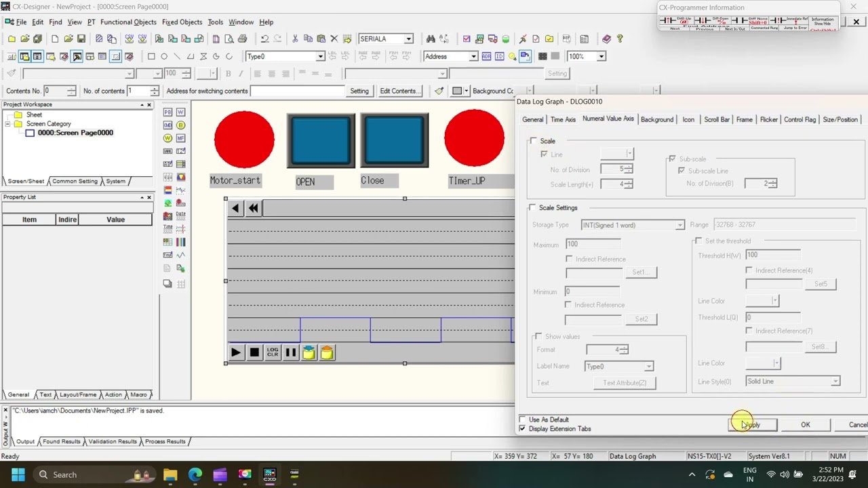Open the Tools menu

pos(215,22)
